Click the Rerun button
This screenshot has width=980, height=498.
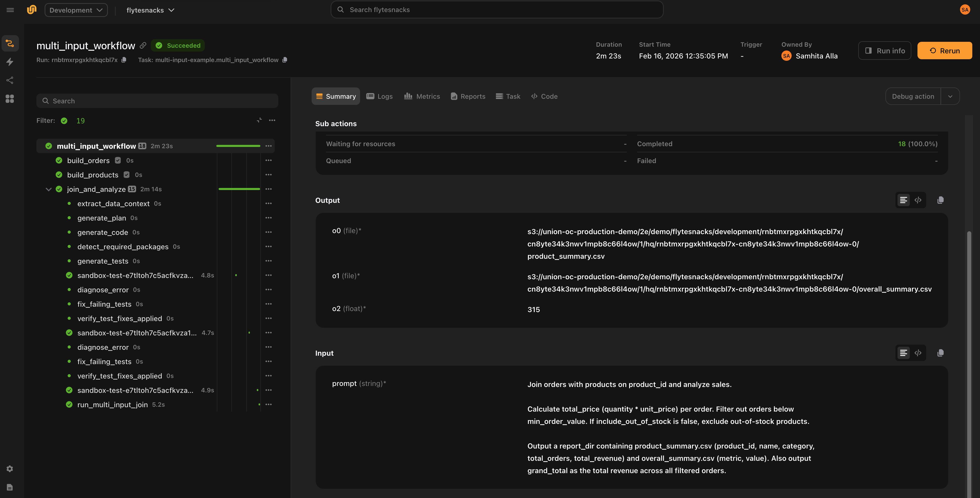pos(944,51)
